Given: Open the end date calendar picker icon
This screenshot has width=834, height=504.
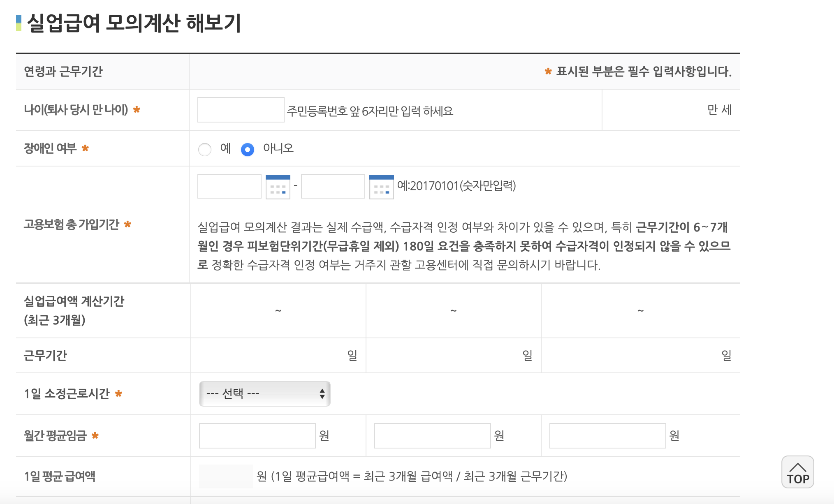Looking at the screenshot, I should (381, 187).
